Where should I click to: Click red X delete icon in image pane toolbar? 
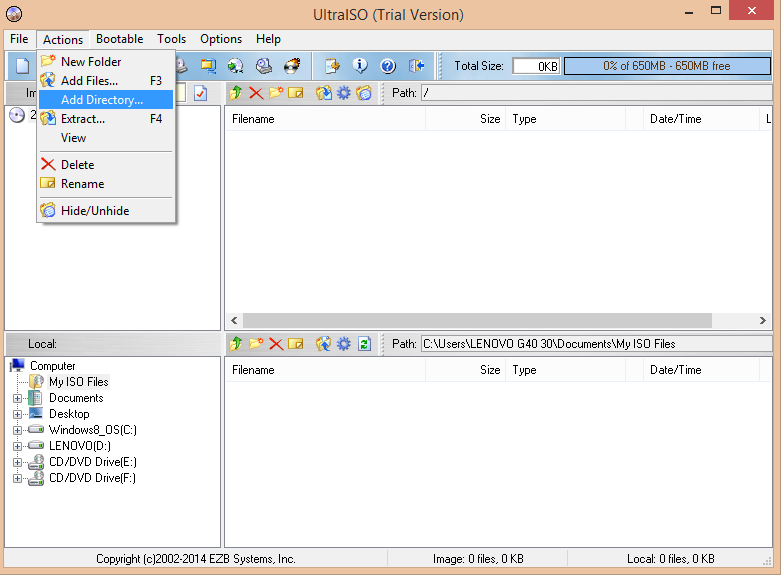click(x=256, y=93)
